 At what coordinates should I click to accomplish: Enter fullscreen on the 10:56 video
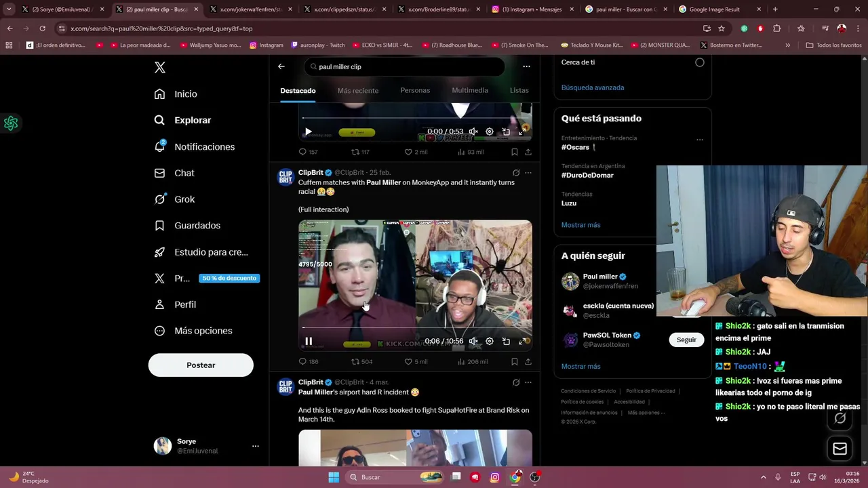point(522,341)
